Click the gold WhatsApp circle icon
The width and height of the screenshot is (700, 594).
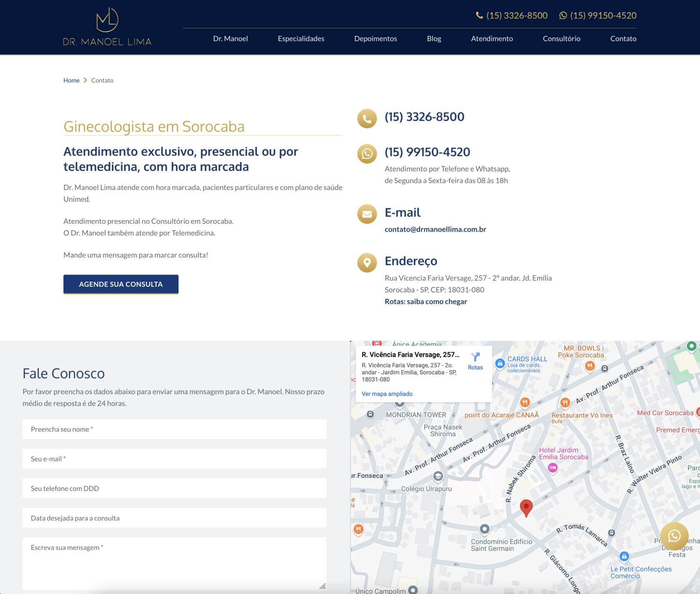(x=367, y=154)
